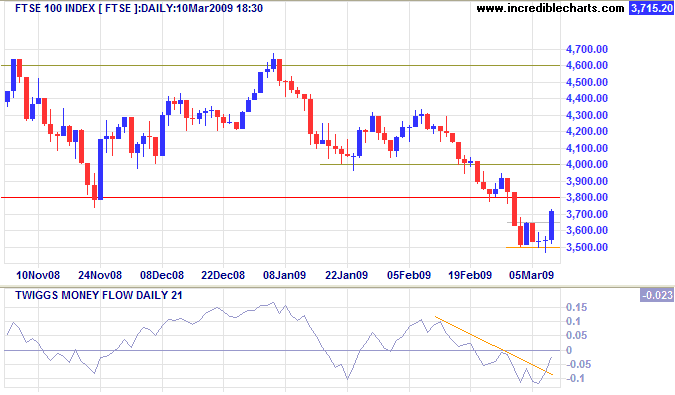Click the -0.023 indicator value box
This screenshot has height=395, width=675.
(656, 295)
